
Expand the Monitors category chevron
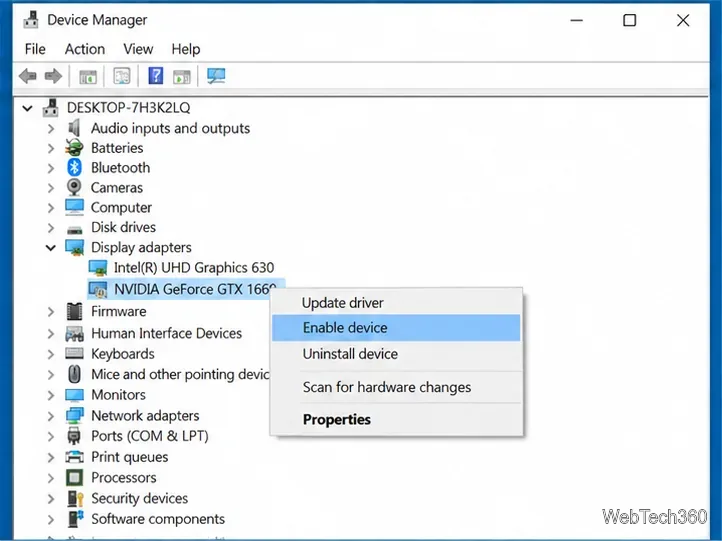51,395
